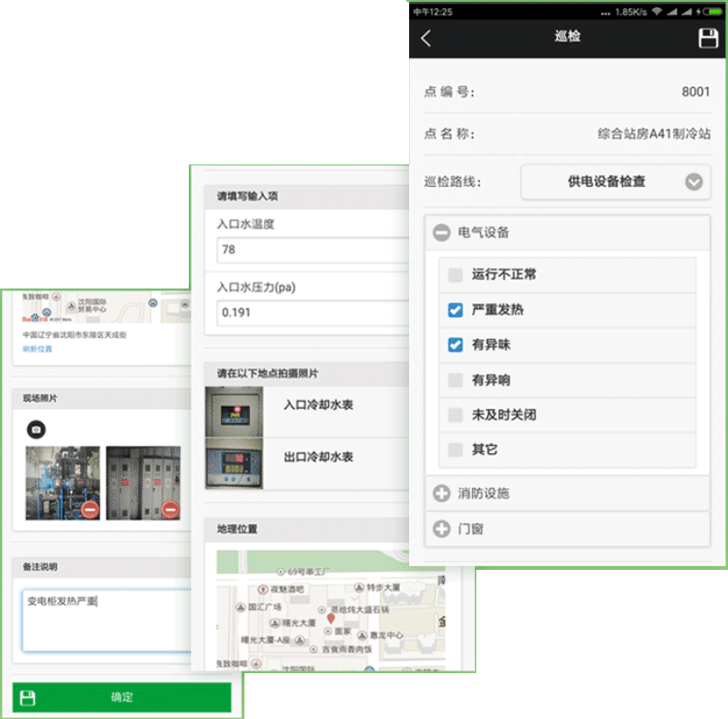Viewport: 728px width, 719px height.
Task: Remove the first site photo via red minus
Action: 90,510
